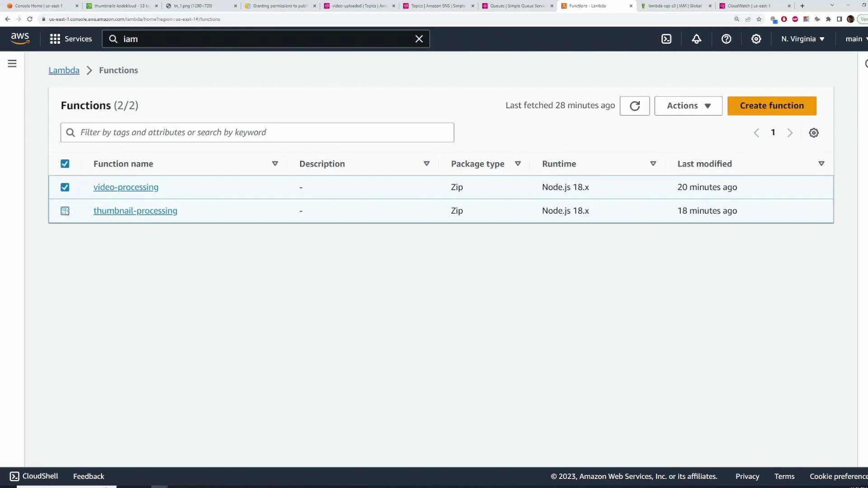Click the refresh functions list icon
Screen dimensions: 868x488
(635, 105)
